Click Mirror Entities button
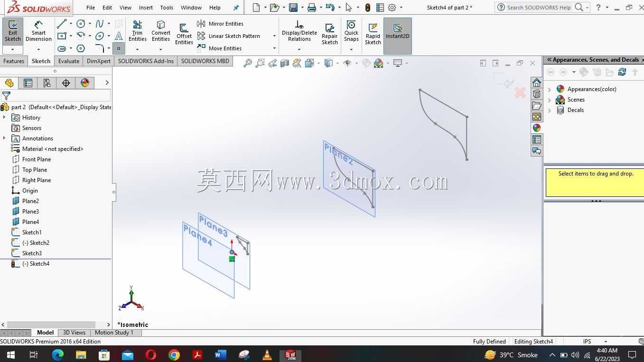 pos(220,24)
